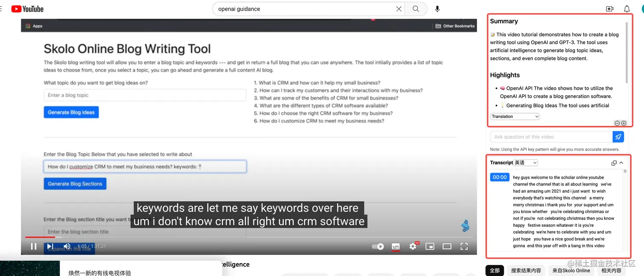Start voice search with the microphone

437,9
